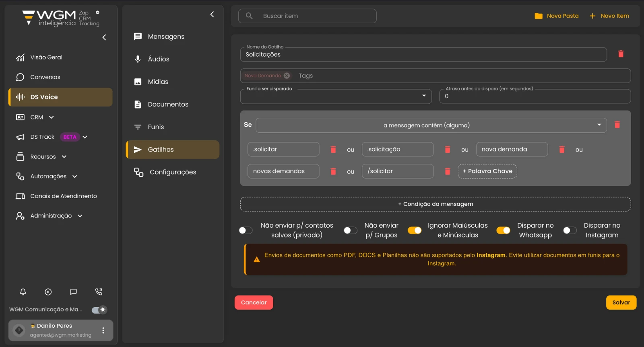Open the 'Funil a ser disparado' dropdown

tap(336, 97)
